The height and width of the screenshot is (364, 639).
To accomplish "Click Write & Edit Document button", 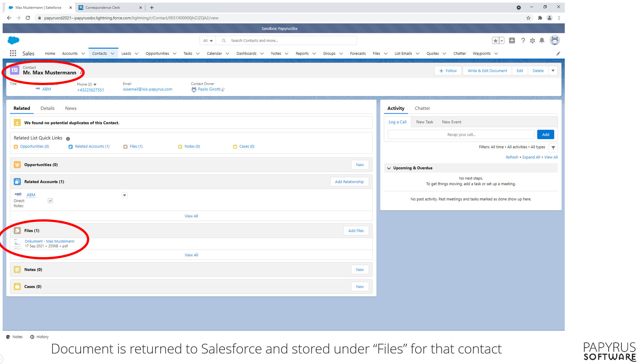I will [487, 71].
